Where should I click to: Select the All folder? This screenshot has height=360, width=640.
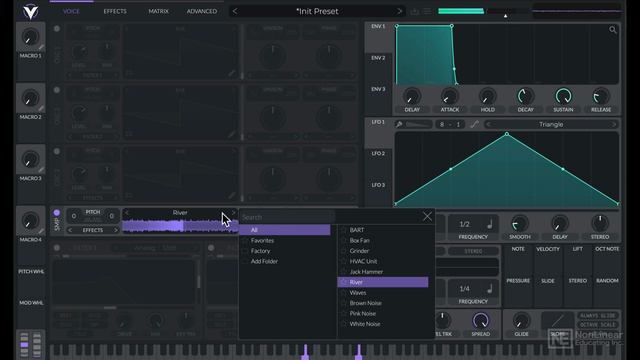(285, 230)
